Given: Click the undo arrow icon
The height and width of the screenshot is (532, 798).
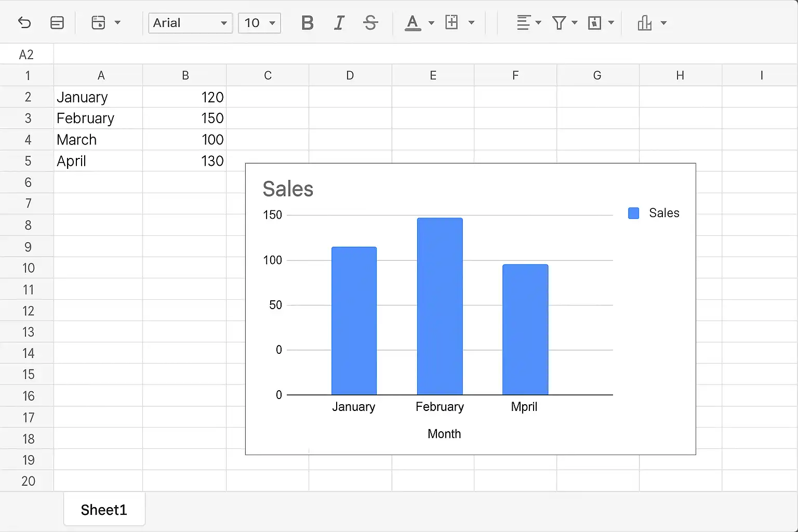Looking at the screenshot, I should (x=24, y=22).
